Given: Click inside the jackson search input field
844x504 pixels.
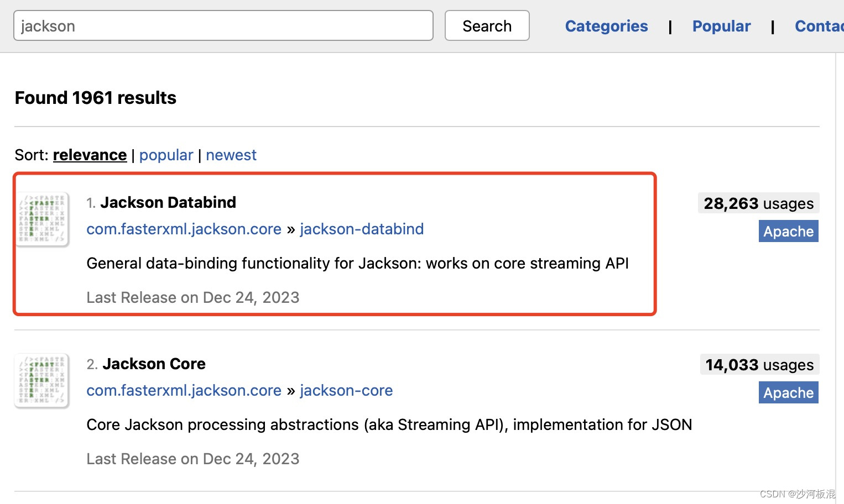Looking at the screenshot, I should (x=221, y=25).
